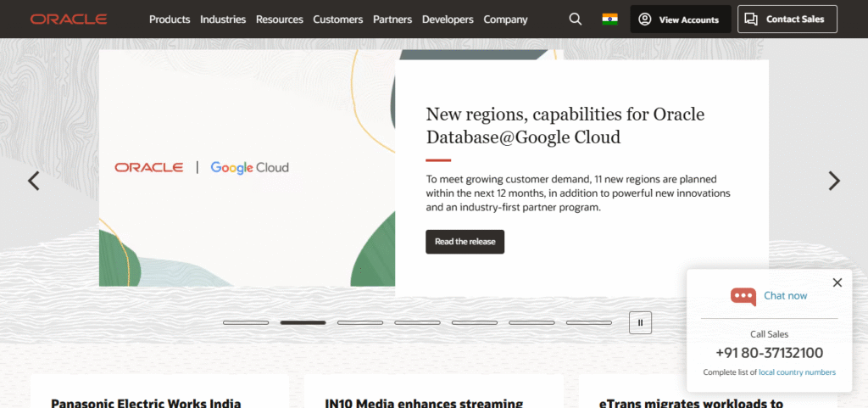Click the Oracle Google Cloud banner image
The height and width of the screenshot is (408, 868).
[248, 168]
